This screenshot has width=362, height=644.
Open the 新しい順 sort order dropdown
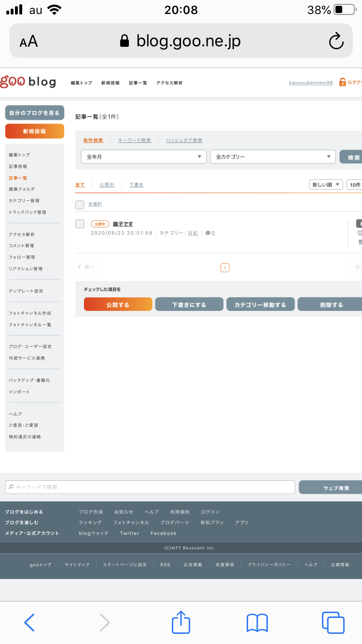point(326,184)
